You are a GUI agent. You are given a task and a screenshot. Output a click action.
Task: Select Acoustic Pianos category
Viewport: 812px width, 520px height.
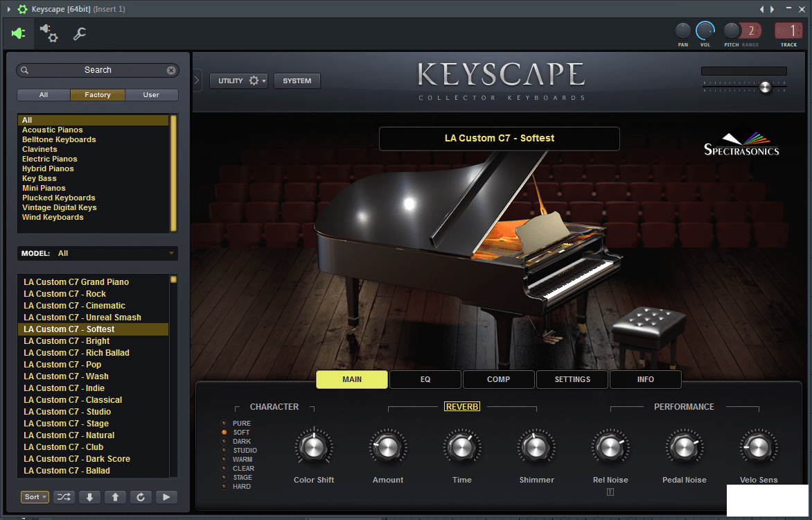52,130
